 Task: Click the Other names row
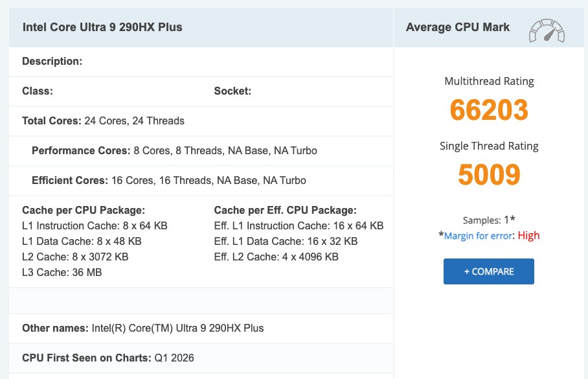pyautogui.click(x=142, y=328)
